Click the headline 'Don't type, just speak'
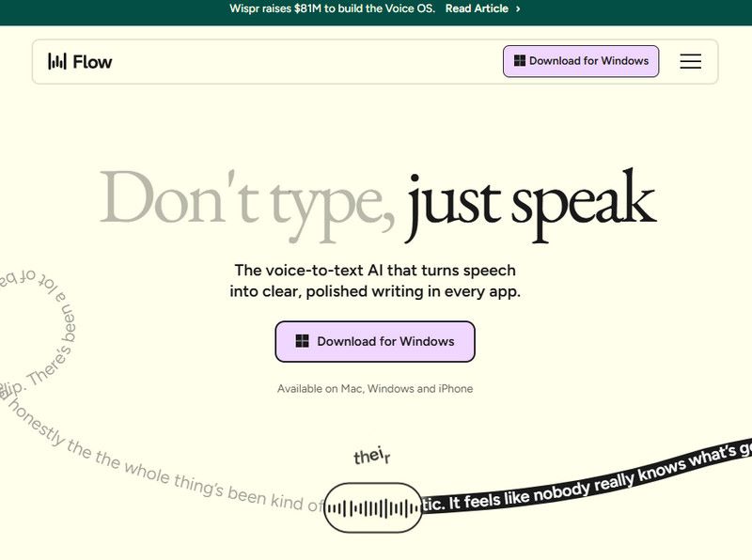 point(376,198)
